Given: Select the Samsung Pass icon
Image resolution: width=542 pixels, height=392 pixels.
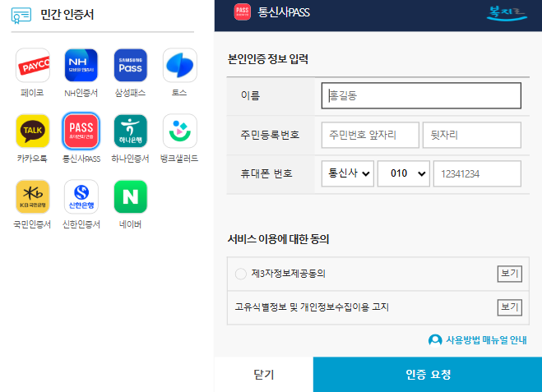Looking at the screenshot, I should (x=130, y=65).
